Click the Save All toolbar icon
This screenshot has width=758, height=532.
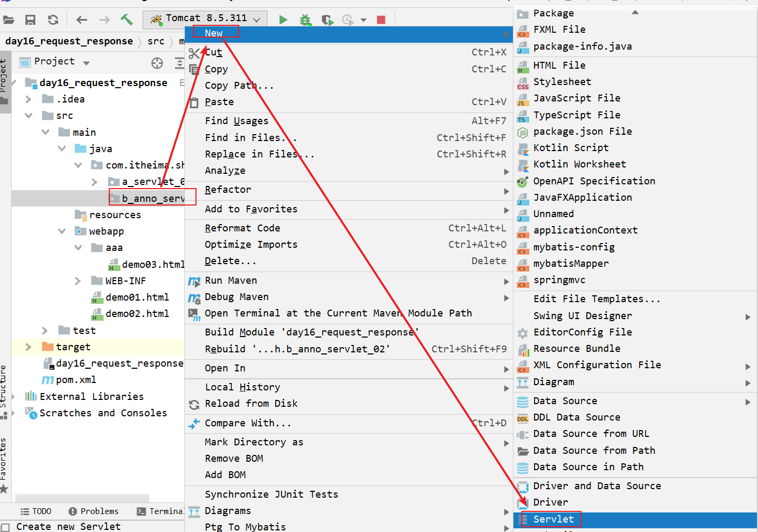pos(31,20)
